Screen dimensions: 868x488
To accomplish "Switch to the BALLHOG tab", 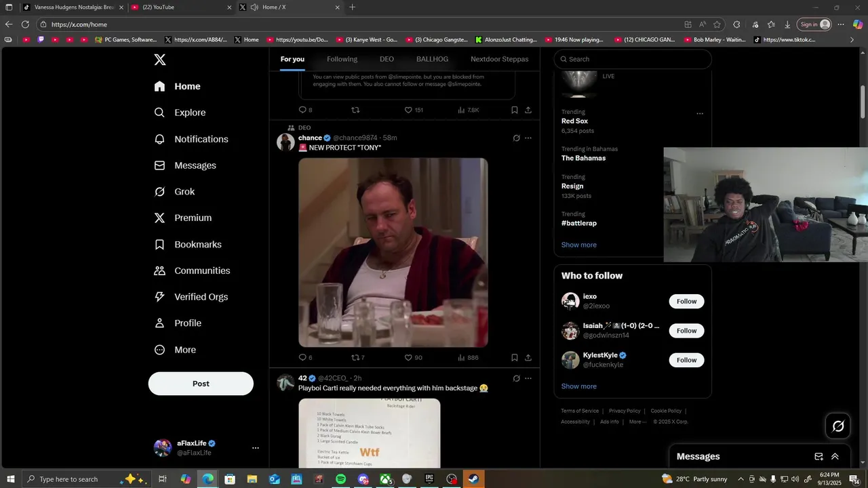I will pyautogui.click(x=432, y=59).
